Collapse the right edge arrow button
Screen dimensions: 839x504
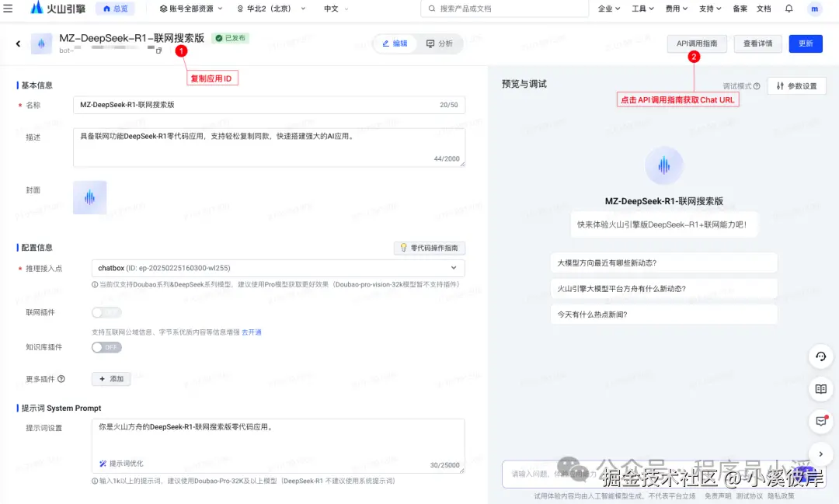click(821, 453)
